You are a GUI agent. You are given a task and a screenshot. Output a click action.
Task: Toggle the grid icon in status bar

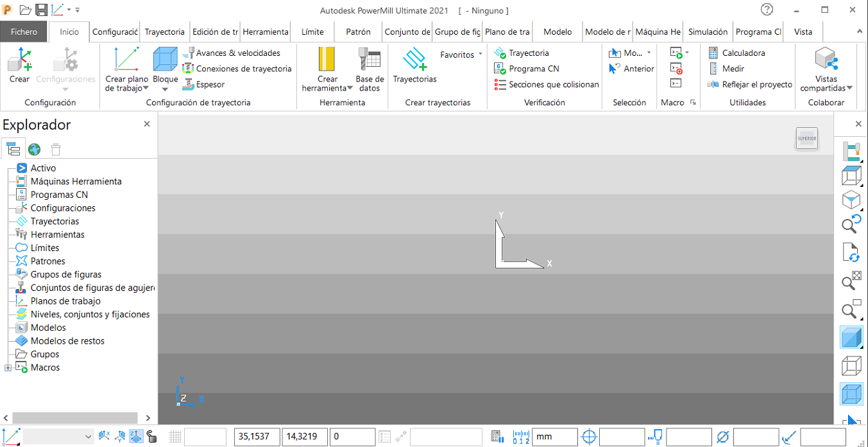(175, 437)
